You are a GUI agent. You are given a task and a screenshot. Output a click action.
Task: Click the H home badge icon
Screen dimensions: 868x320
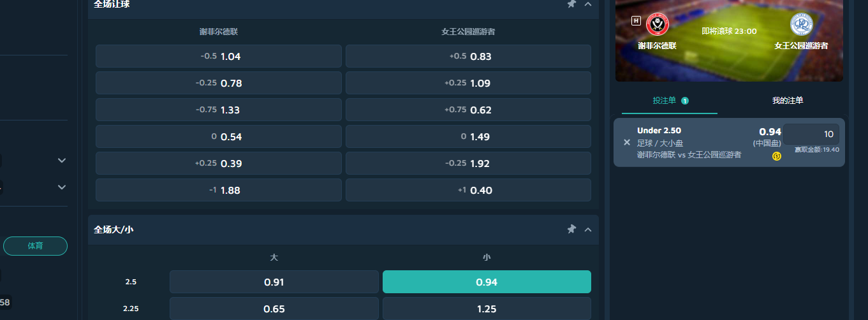[636, 20]
